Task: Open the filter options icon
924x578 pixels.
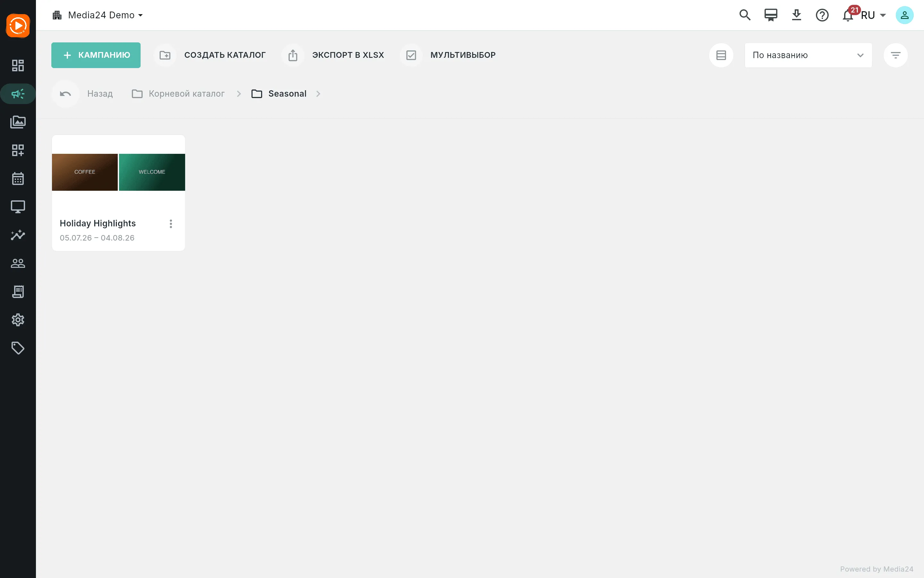Action: pyautogui.click(x=895, y=55)
